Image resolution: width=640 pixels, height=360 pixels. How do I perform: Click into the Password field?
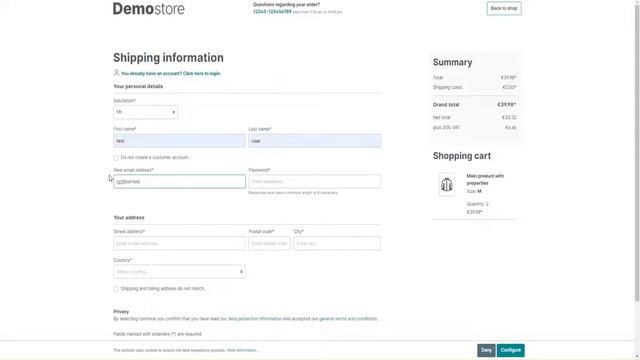[314, 182]
